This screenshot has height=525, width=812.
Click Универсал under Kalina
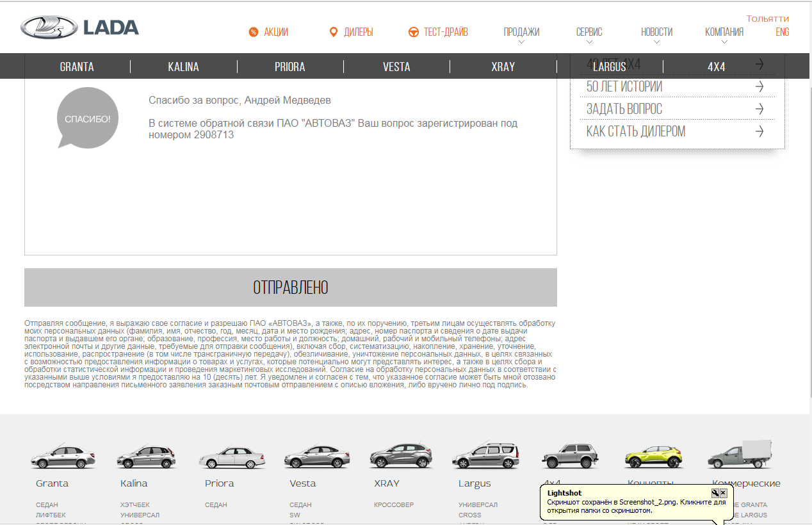pyautogui.click(x=140, y=515)
